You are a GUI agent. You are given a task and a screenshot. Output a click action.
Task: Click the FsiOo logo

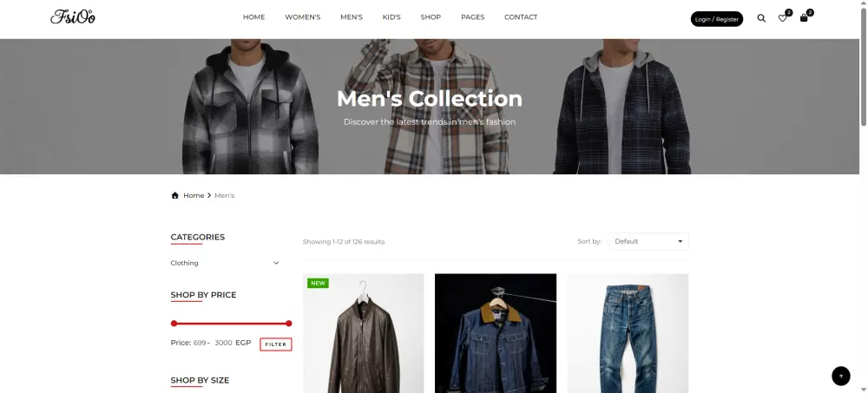coord(73,17)
